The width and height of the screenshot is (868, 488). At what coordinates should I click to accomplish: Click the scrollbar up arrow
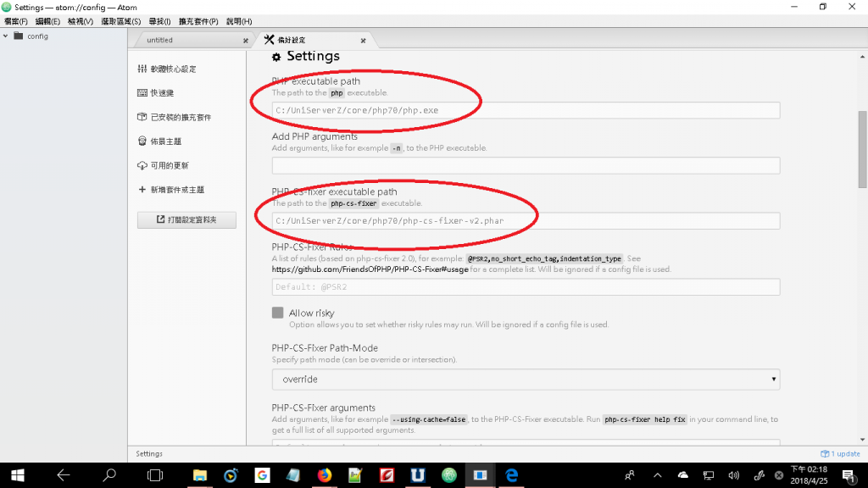click(x=862, y=57)
